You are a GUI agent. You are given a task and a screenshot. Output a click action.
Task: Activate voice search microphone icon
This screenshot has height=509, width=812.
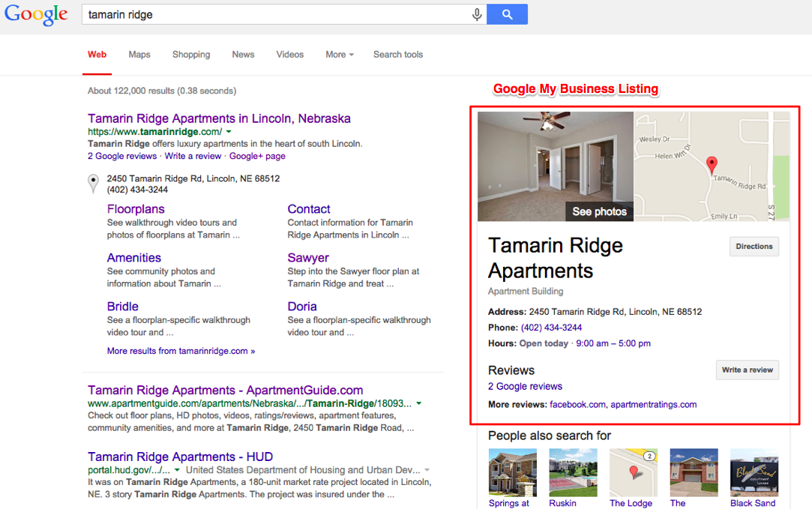(476, 14)
